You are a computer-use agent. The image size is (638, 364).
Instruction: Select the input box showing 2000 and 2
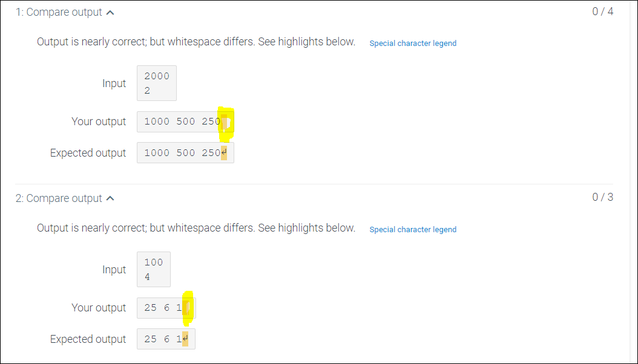pyautogui.click(x=156, y=83)
